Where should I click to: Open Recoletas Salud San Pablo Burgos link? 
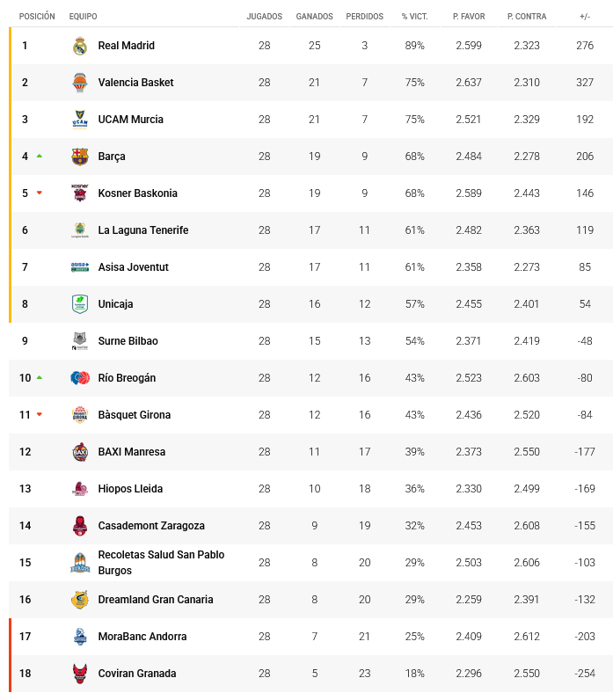click(161, 563)
